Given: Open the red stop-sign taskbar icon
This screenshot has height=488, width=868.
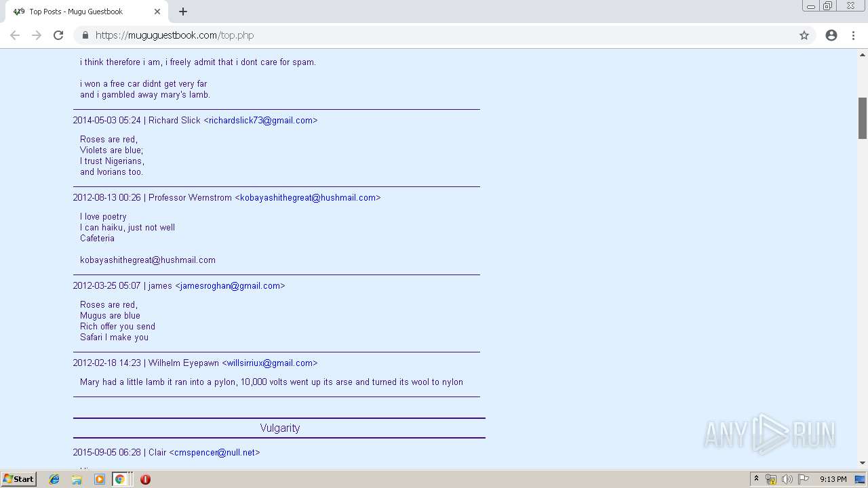Looking at the screenshot, I should tap(145, 479).
